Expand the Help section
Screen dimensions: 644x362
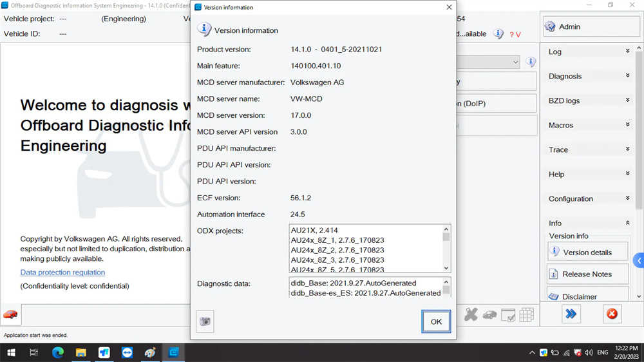(x=589, y=174)
